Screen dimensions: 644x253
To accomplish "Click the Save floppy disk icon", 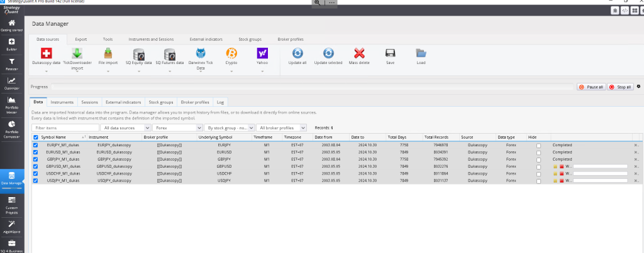I will (390, 53).
